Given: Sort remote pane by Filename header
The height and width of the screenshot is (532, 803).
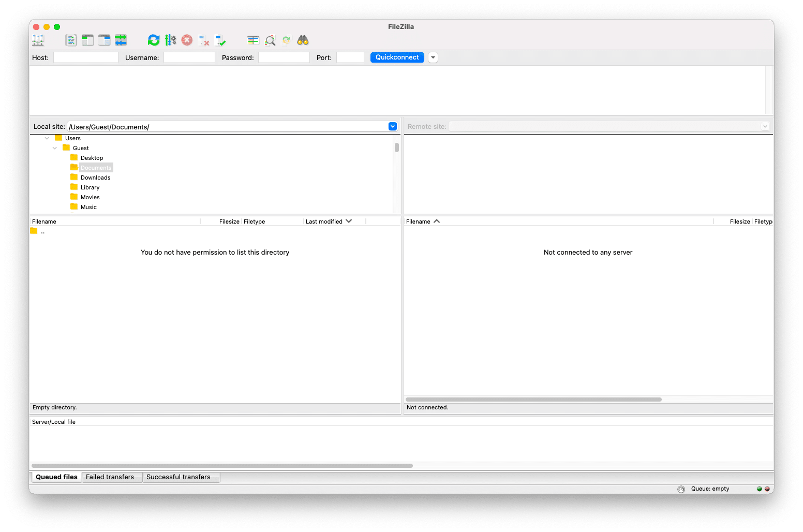Looking at the screenshot, I should [x=558, y=221].
